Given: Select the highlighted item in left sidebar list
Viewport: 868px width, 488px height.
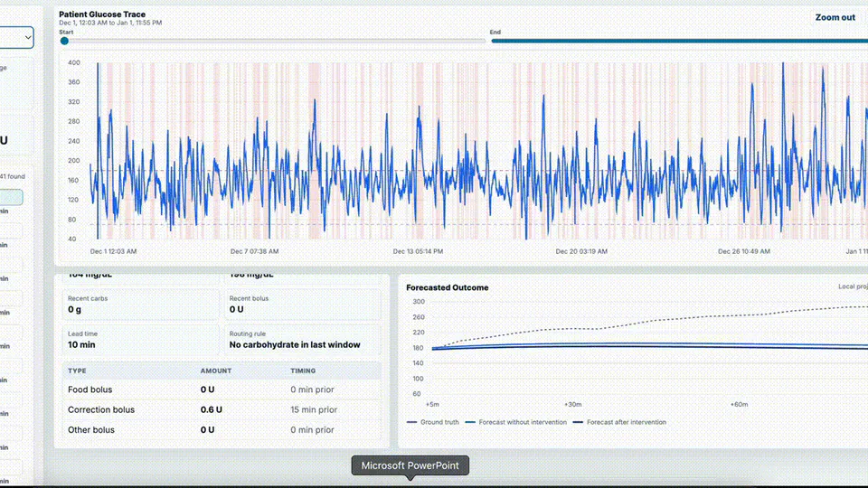Looking at the screenshot, I should (x=11, y=197).
